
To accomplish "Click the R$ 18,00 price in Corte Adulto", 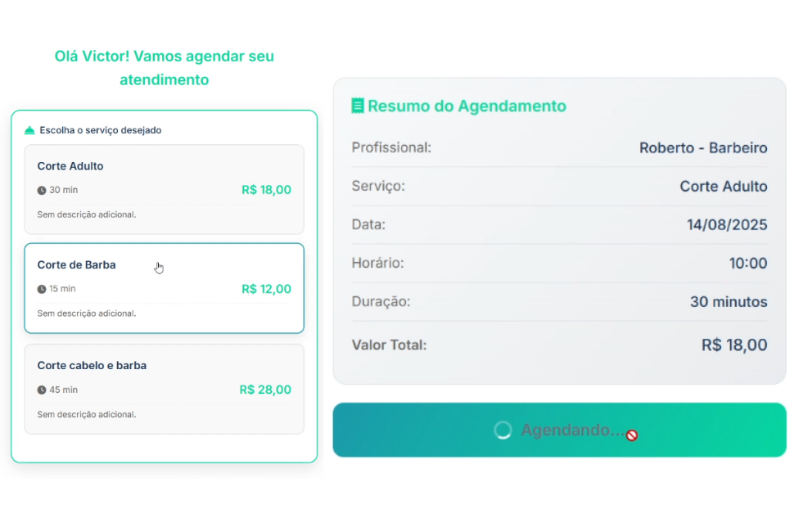I will click(x=266, y=190).
